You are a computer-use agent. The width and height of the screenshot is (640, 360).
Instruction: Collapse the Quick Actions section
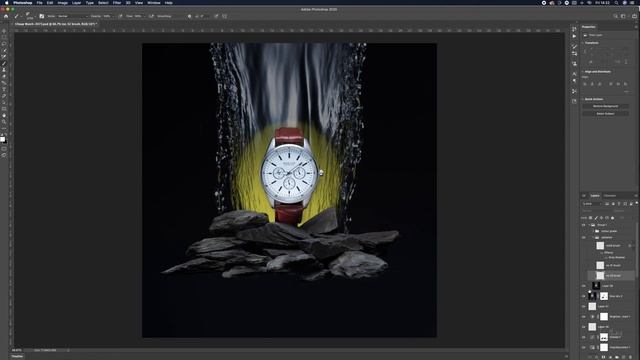(x=583, y=99)
